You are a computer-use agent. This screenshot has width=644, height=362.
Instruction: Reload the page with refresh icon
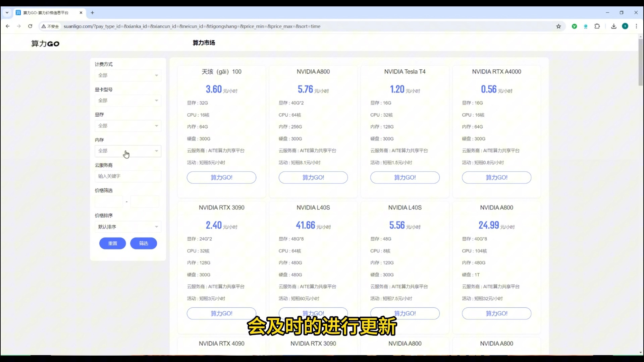tap(30, 26)
